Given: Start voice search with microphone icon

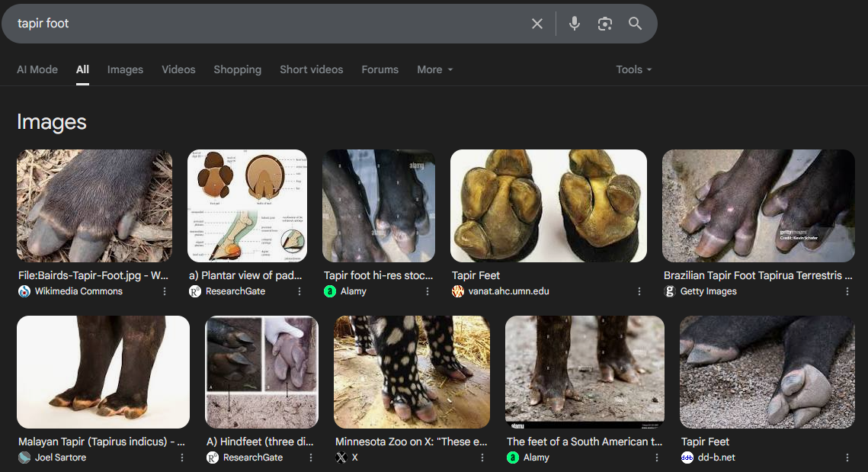Looking at the screenshot, I should coord(575,24).
